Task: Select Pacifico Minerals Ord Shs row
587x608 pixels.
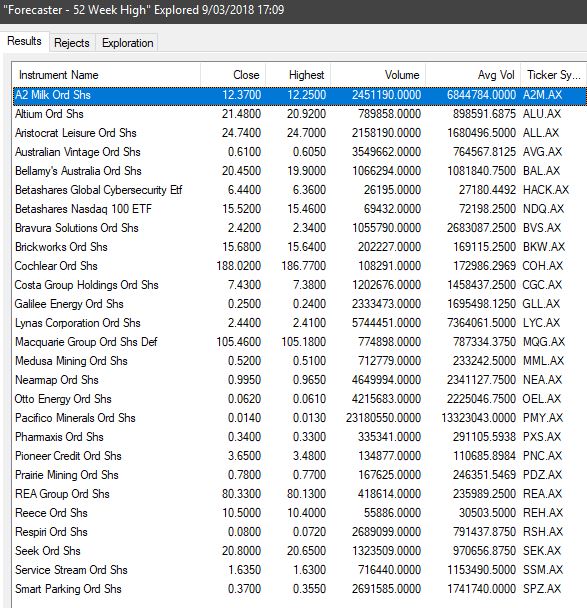Action: (x=300, y=418)
